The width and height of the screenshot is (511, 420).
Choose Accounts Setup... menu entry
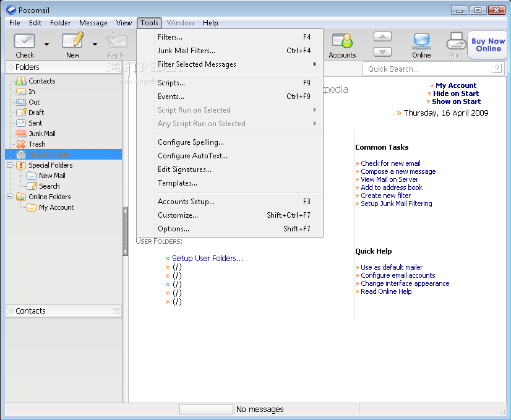(x=238, y=202)
